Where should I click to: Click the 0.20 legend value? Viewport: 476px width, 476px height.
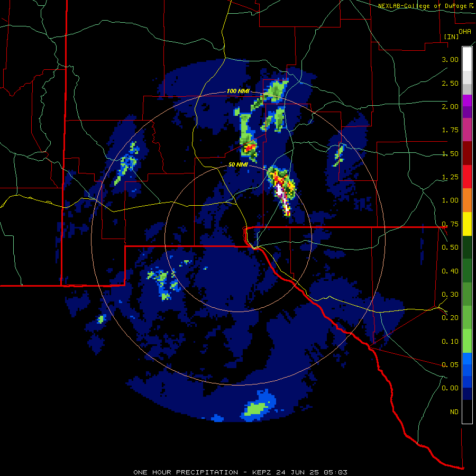[x=450, y=318]
